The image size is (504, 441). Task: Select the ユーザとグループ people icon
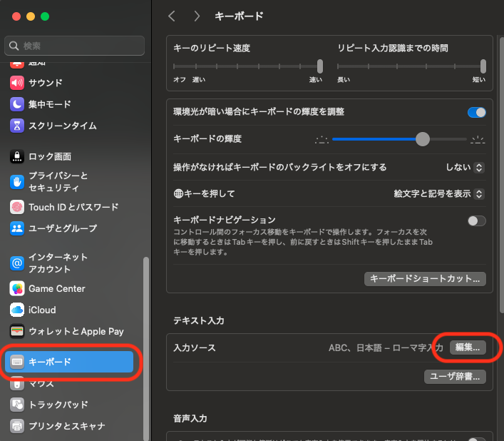click(x=17, y=228)
